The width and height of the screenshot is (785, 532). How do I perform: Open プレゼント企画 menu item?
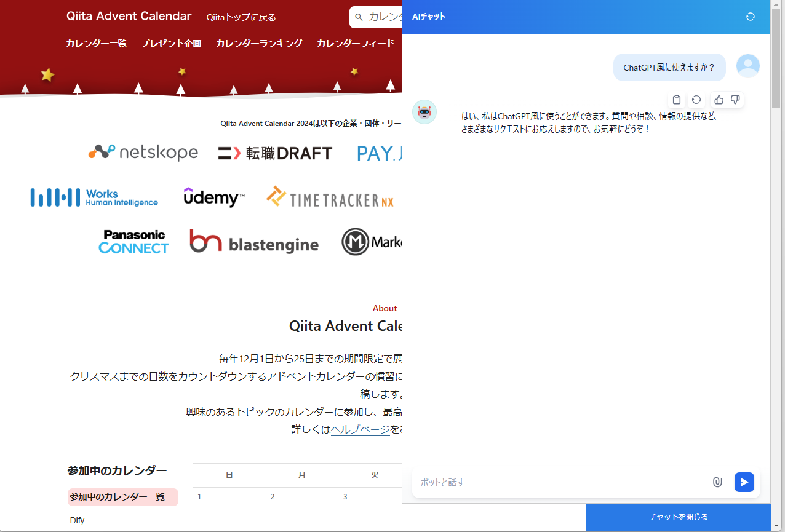[171, 43]
